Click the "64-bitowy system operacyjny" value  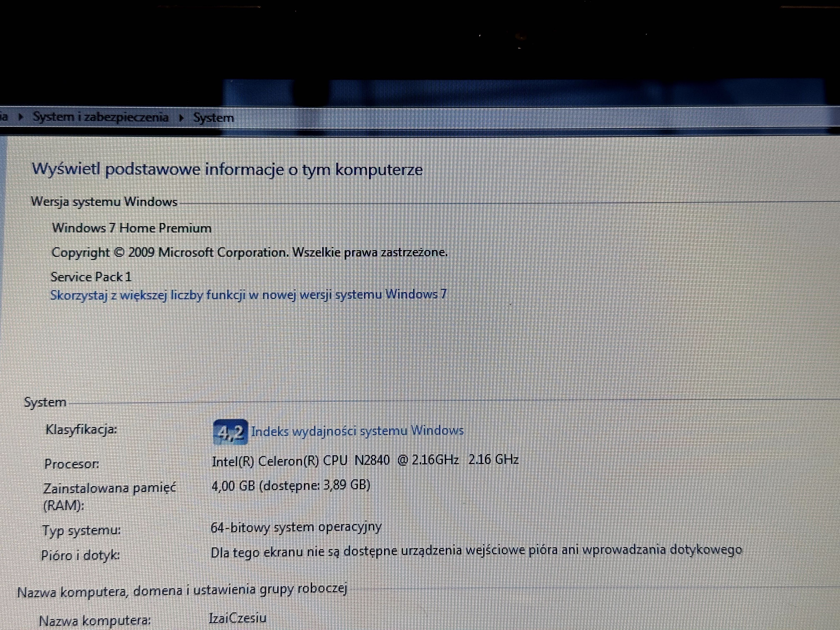click(x=296, y=527)
